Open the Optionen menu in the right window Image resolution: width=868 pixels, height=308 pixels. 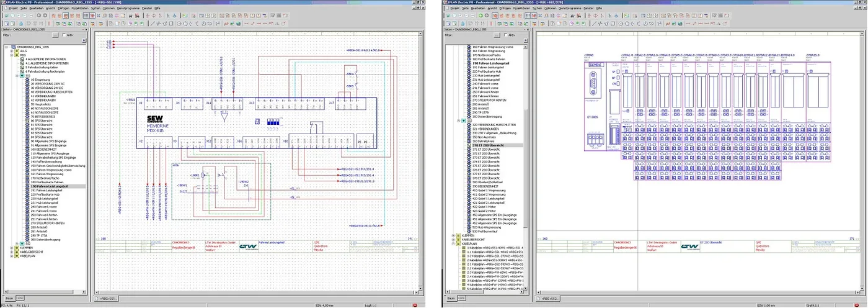pyautogui.click(x=551, y=8)
